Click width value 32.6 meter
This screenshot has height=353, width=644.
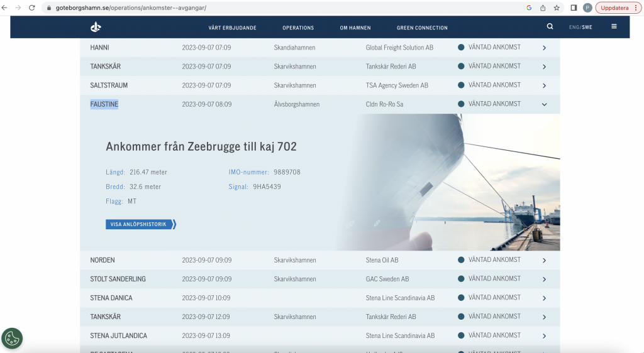pyautogui.click(x=145, y=187)
